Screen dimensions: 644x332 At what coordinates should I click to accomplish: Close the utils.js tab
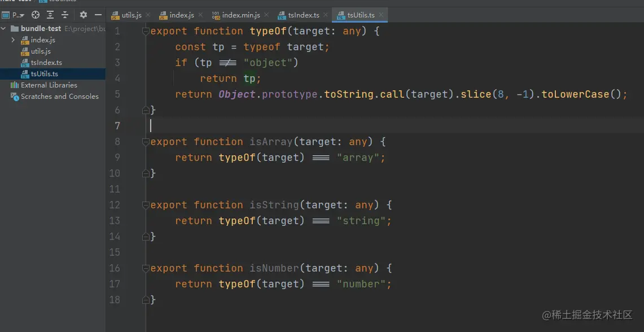(x=148, y=15)
